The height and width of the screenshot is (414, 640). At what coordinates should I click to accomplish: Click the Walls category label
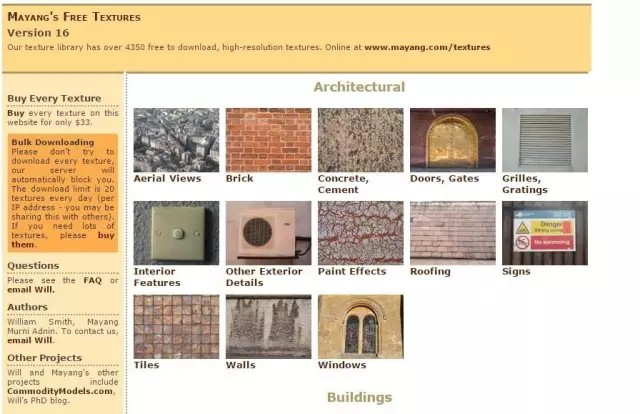tap(241, 365)
